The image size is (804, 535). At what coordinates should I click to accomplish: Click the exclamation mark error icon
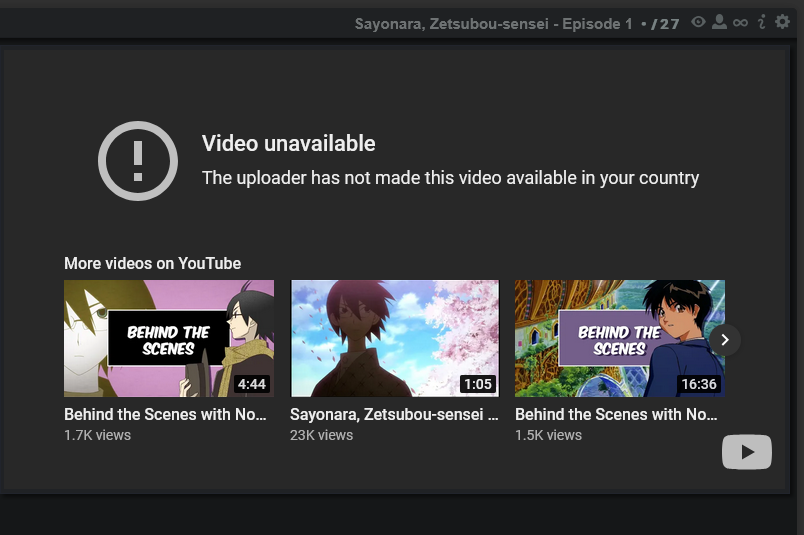[x=138, y=161]
